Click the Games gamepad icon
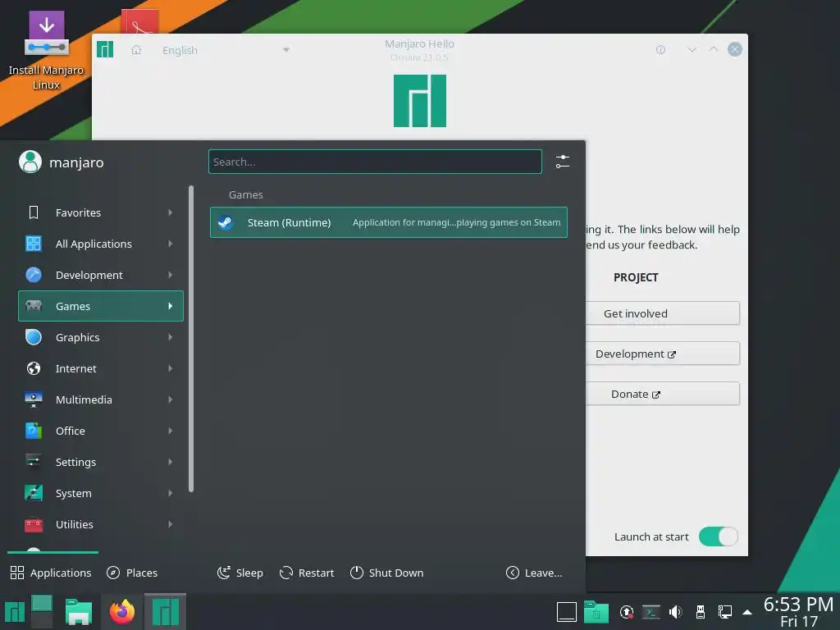840x630 pixels. (x=34, y=306)
